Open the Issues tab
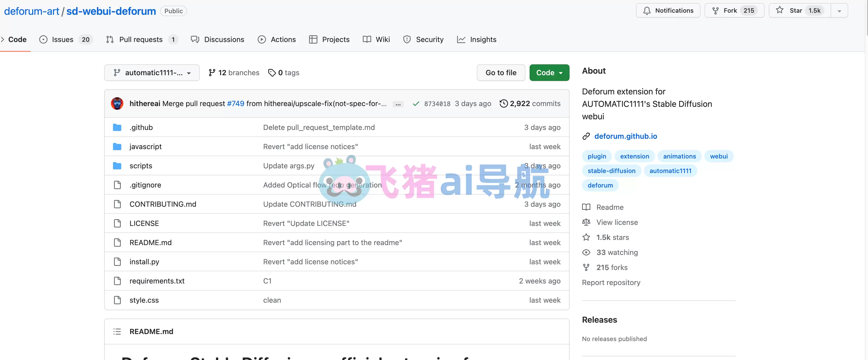The width and height of the screenshot is (868, 360). coord(66,39)
